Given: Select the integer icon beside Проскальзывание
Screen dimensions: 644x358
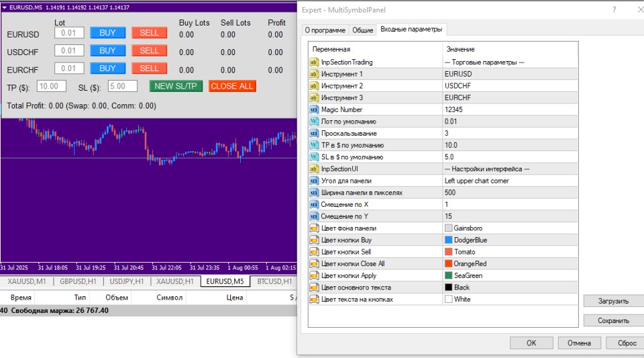Looking at the screenshot, I should tap(314, 134).
